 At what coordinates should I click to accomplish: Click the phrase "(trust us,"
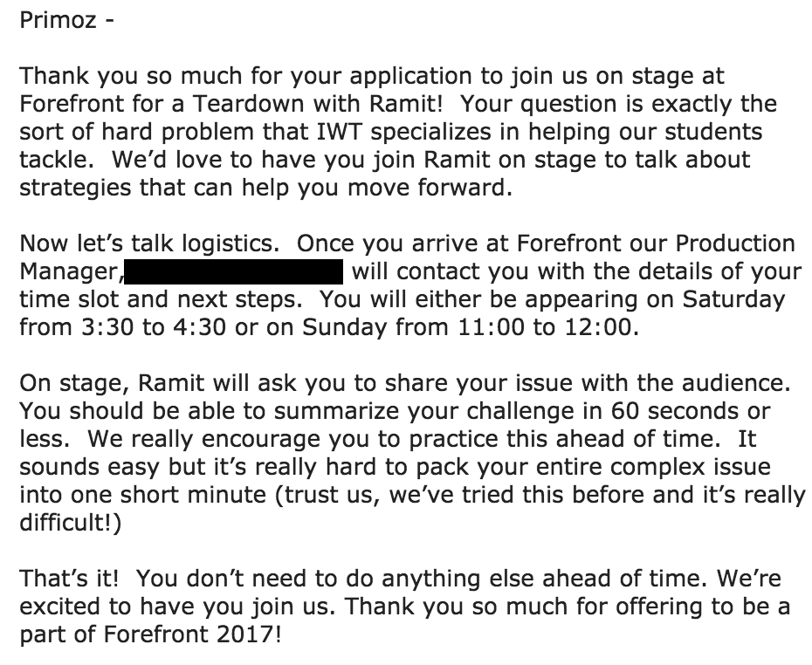pos(327,495)
